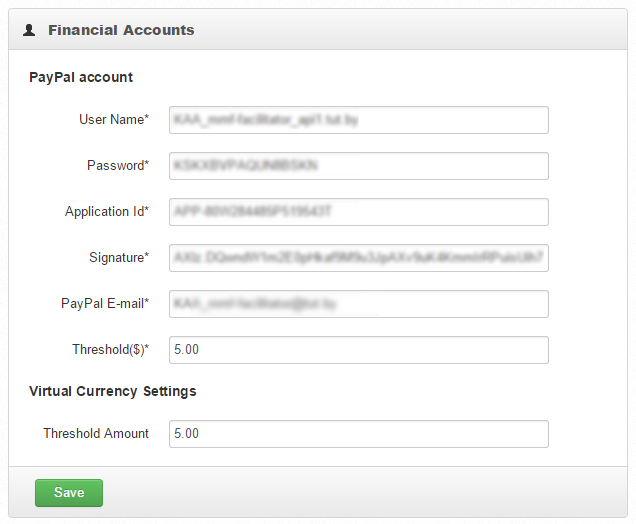Click the Threshold($) label
This screenshot has height=524, width=636.
[111, 350]
